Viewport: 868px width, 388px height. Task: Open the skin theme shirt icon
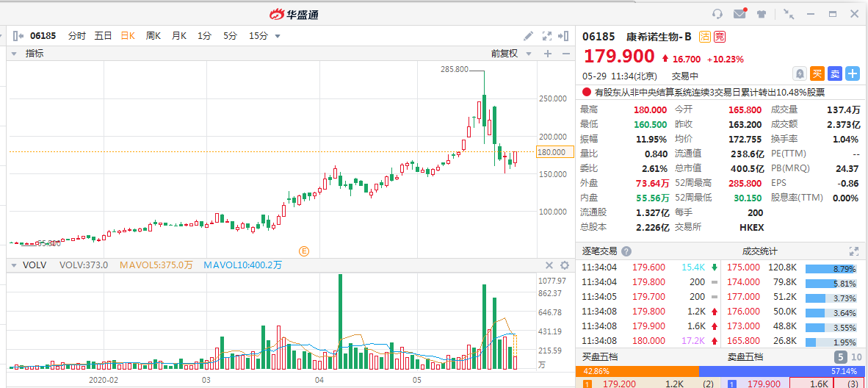pyautogui.click(x=762, y=14)
